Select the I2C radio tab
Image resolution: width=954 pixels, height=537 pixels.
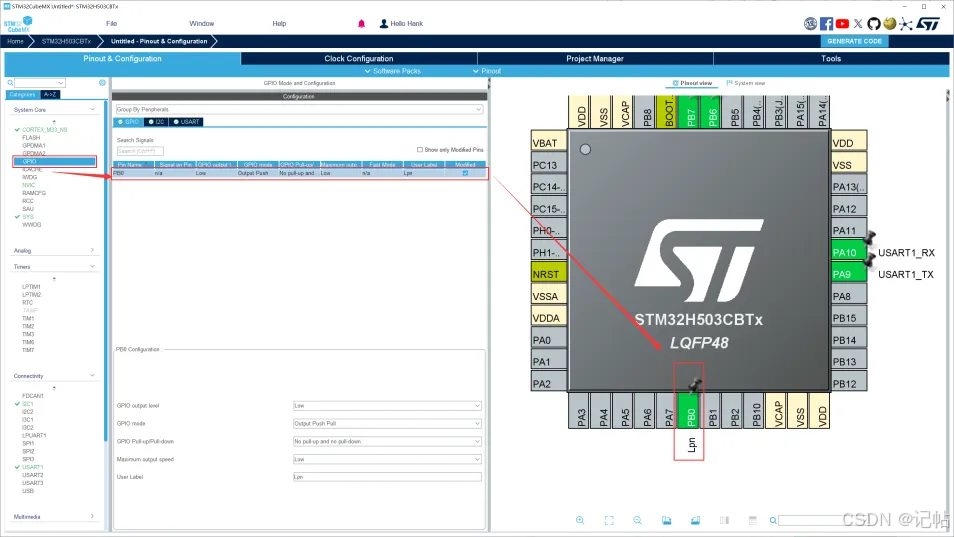pyautogui.click(x=158, y=121)
